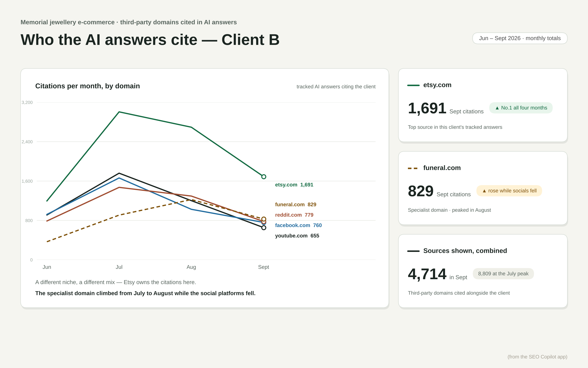Click the large '829' figure
The image size is (588, 368).
[421, 191]
